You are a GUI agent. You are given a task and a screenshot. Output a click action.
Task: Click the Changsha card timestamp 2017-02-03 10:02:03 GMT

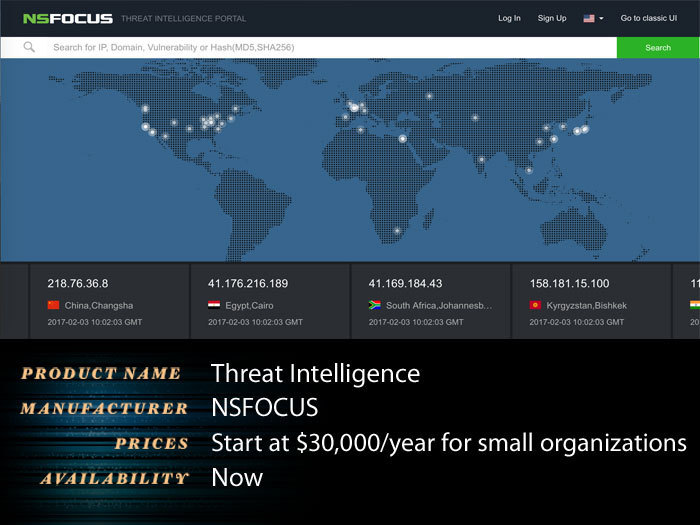pos(95,322)
